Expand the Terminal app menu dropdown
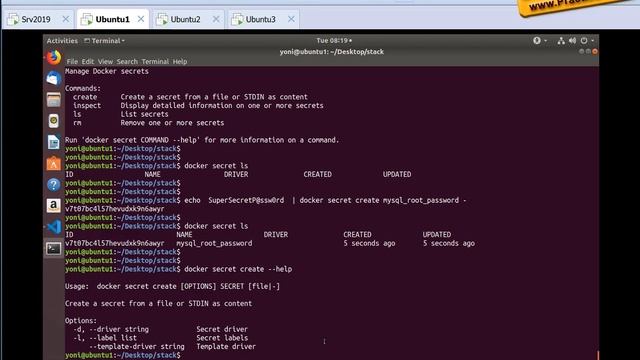Image resolution: width=640 pixels, height=360 pixels. coord(104,41)
